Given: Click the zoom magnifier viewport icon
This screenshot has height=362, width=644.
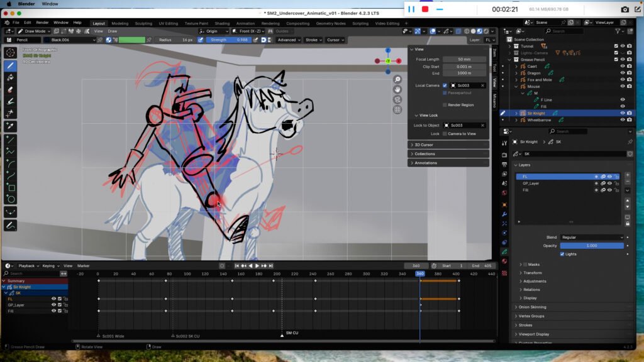Looking at the screenshot, I should click(x=397, y=79).
